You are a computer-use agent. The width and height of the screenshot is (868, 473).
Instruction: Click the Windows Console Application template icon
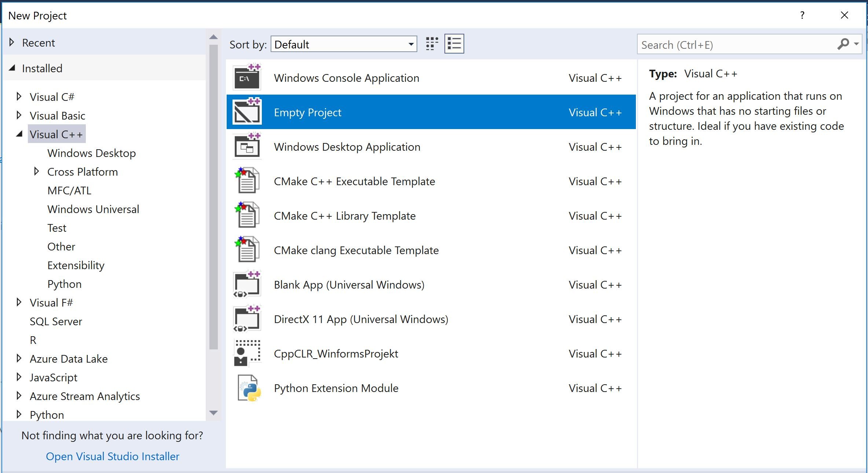point(247,77)
